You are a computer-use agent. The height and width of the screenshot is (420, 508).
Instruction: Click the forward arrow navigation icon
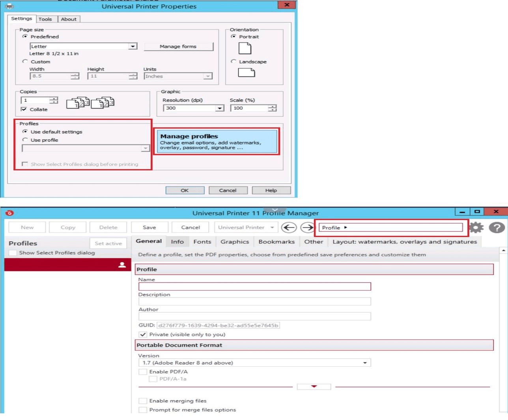(x=307, y=228)
